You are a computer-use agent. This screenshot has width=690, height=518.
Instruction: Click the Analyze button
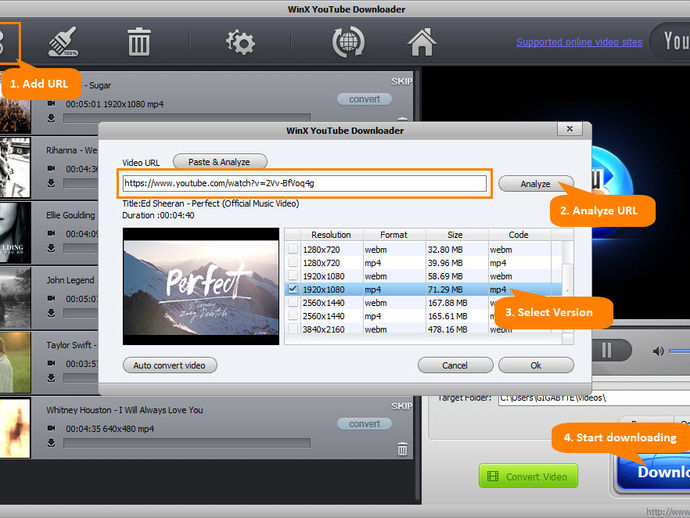[x=536, y=184]
